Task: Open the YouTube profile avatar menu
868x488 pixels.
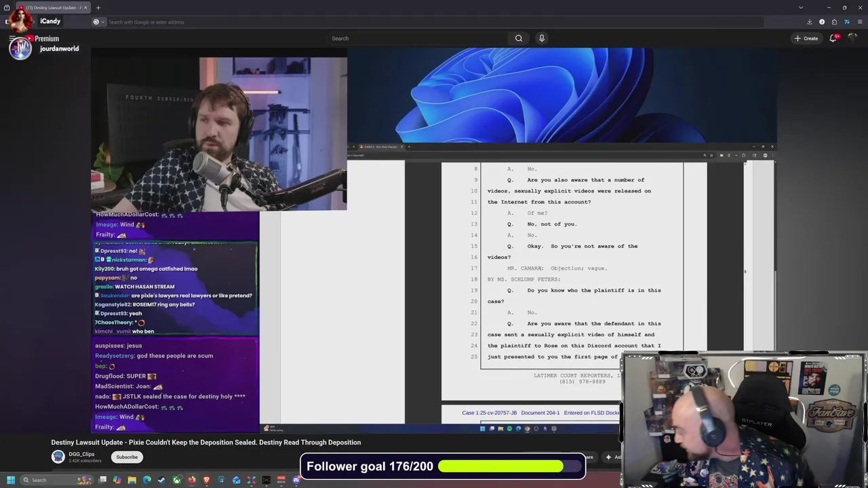Action: pyautogui.click(x=854, y=38)
